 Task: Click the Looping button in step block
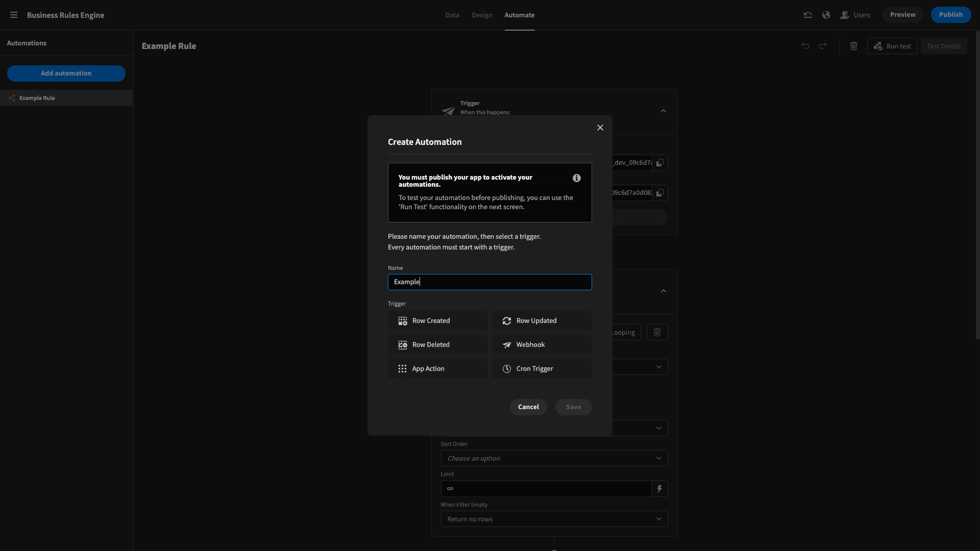click(x=626, y=332)
